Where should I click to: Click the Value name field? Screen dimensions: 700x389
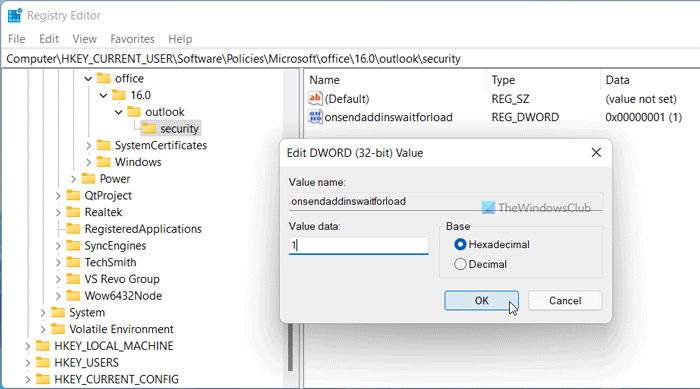tap(446, 201)
